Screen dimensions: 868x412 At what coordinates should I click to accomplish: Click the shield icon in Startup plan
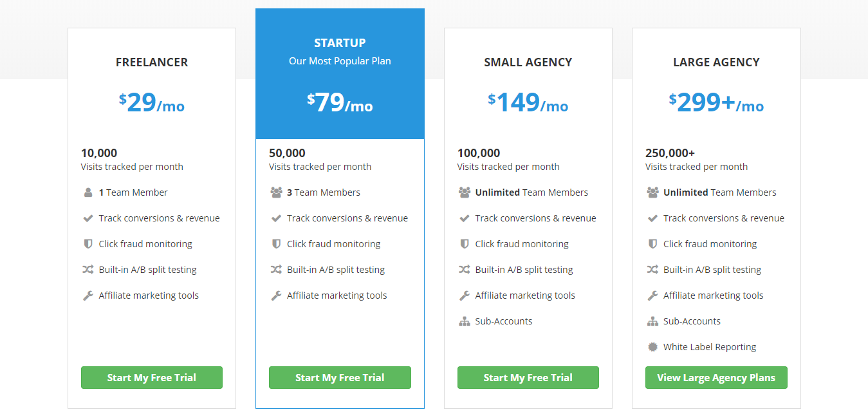click(276, 244)
